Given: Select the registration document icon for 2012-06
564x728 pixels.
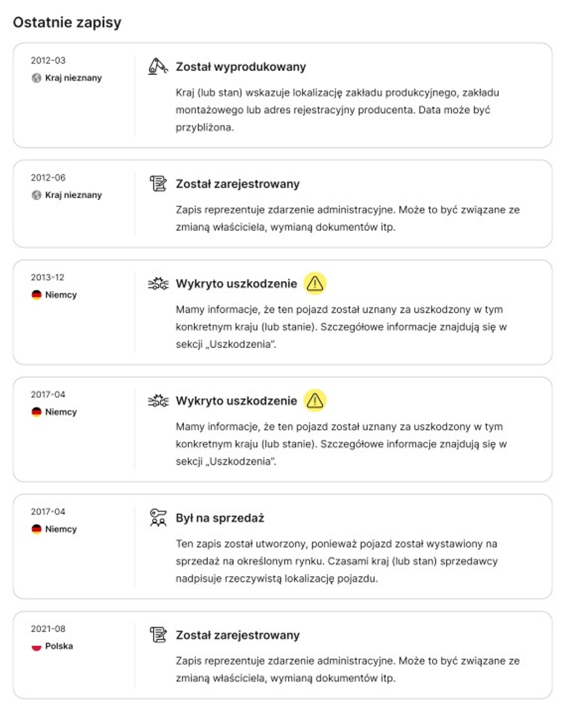Looking at the screenshot, I should tap(158, 184).
